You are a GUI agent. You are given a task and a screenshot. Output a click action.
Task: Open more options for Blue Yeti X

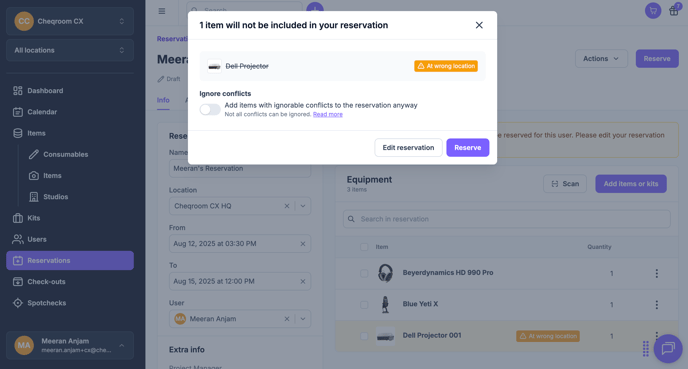pyautogui.click(x=656, y=305)
